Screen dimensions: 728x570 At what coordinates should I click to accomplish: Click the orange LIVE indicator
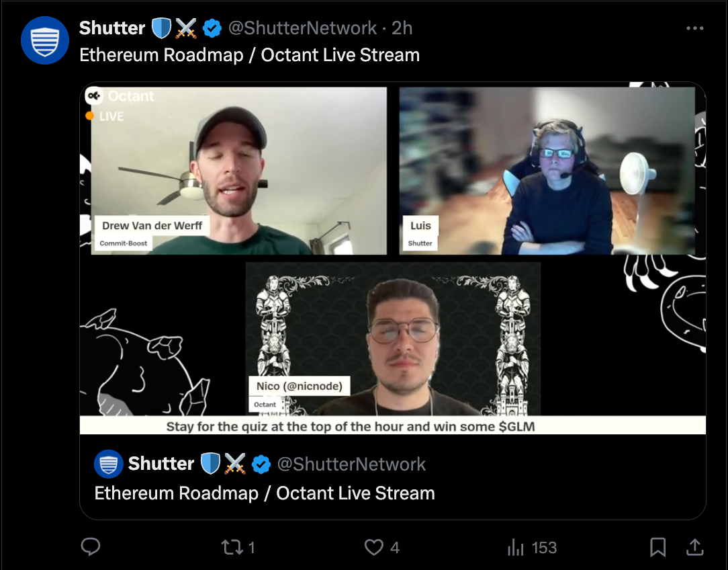pos(105,116)
